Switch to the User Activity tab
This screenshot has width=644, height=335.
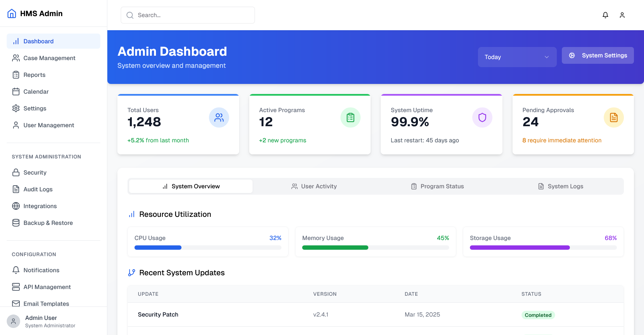[x=314, y=186]
